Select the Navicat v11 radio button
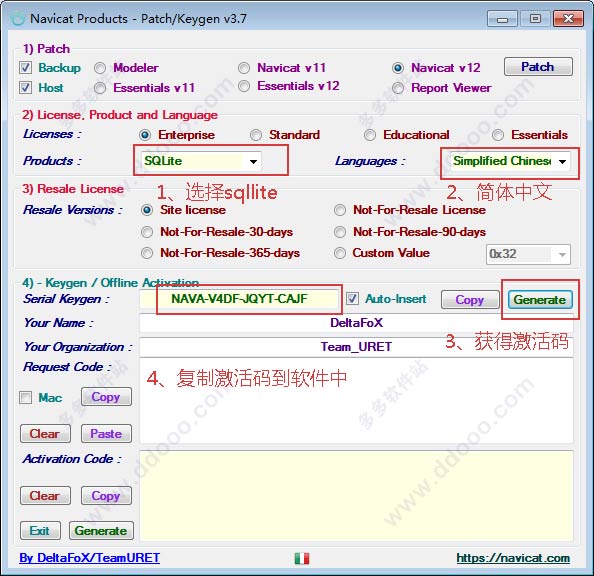The width and height of the screenshot is (594, 576). [x=244, y=68]
